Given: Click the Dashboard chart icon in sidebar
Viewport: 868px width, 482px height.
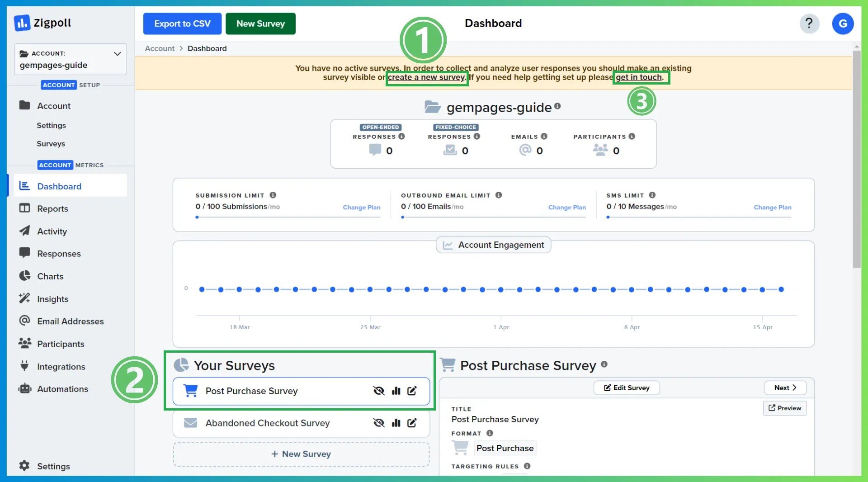Looking at the screenshot, I should [24, 186].
